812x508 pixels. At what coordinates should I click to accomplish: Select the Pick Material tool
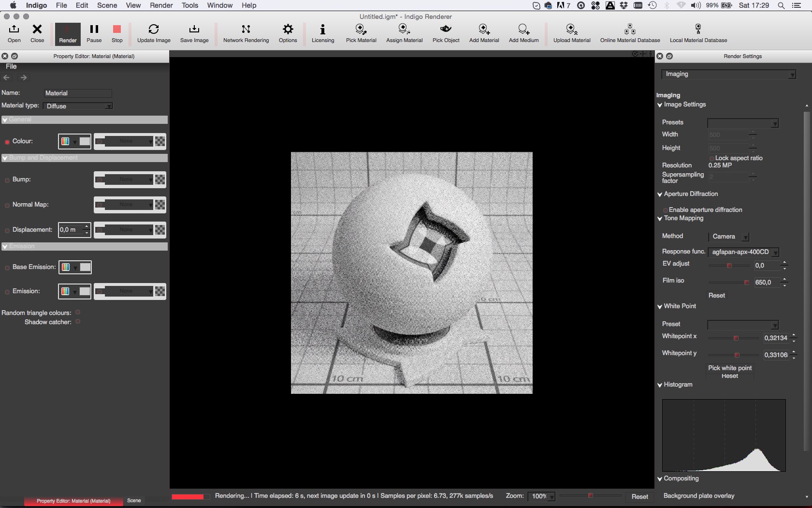pos(361,33)
